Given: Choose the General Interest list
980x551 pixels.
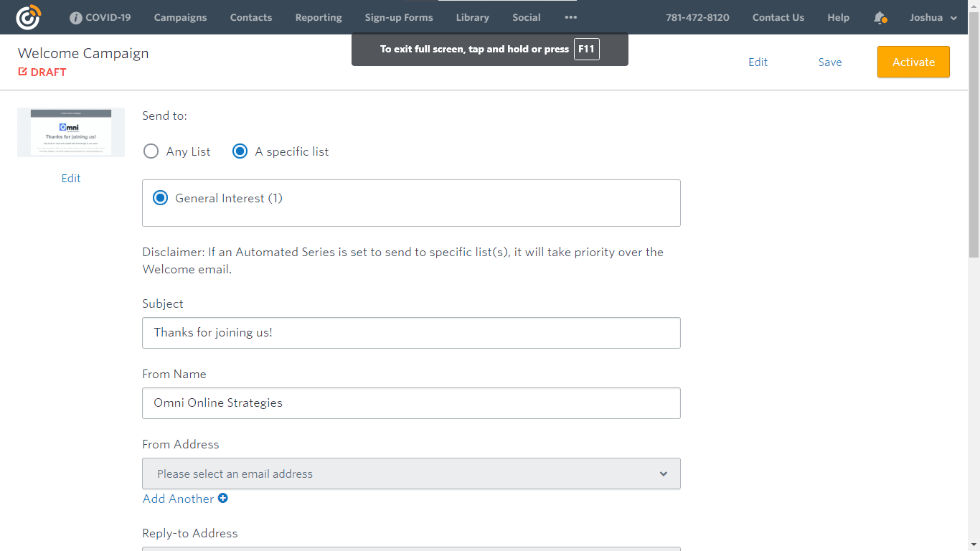Looking at the screenshot, I should [x=160, y=197].
